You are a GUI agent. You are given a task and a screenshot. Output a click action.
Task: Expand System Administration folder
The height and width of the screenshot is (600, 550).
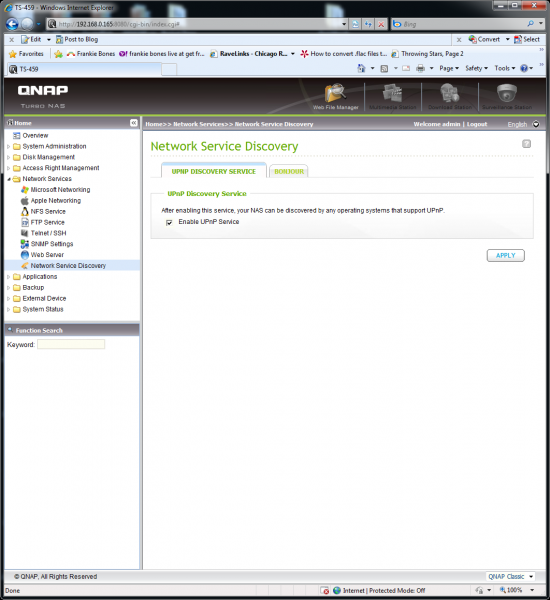8,147
